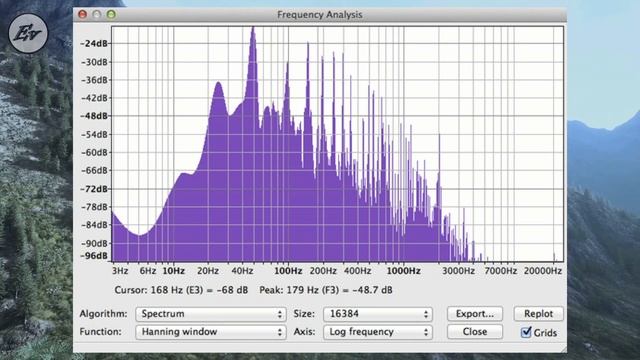Click the -48dB axis label
Image resolution: width=640 pixels, height=360 pixels.
click(x=94, y=116)
